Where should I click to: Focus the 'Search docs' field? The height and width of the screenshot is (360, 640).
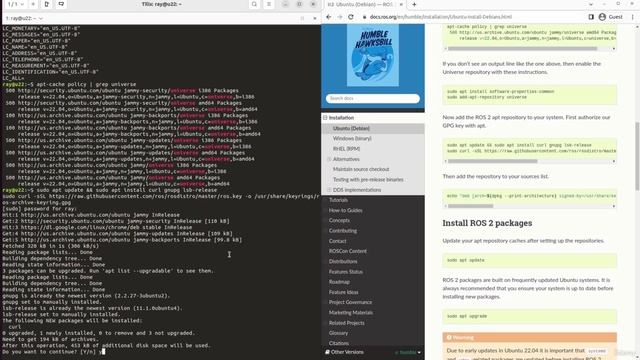[x=373, y=98]
